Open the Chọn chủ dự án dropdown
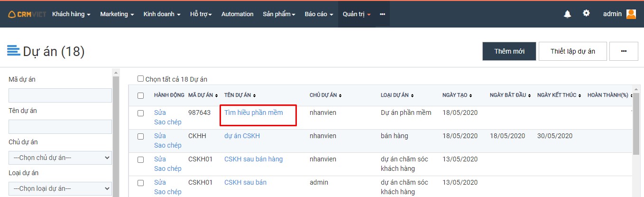This screenshot has width=644, height=197. point(60,158)
